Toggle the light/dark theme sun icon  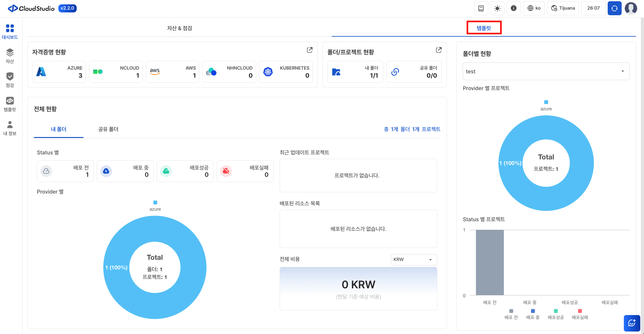[x=497, y=8]
